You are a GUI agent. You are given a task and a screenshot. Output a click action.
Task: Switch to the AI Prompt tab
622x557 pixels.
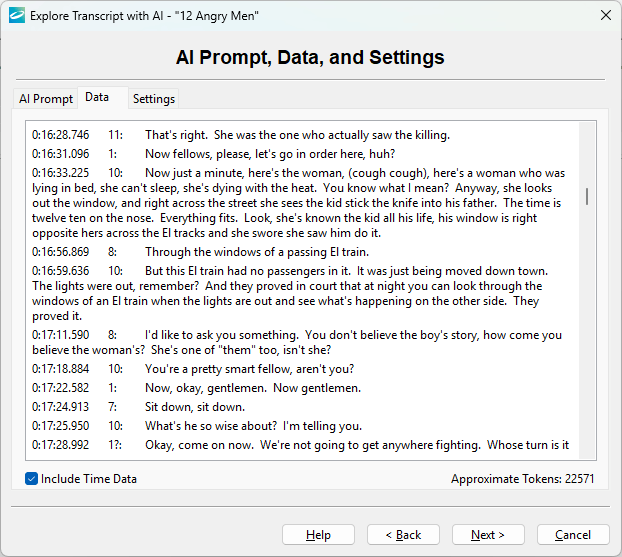point(46,99)
